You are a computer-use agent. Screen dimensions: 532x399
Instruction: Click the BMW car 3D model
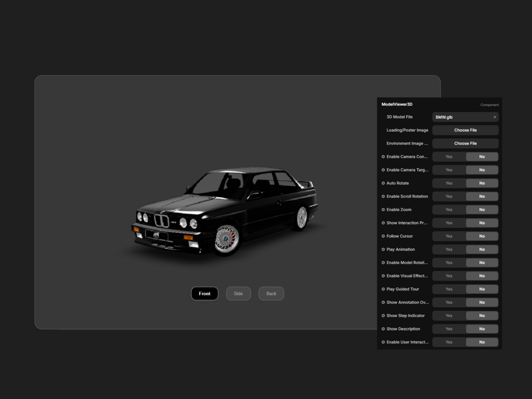[x=224, y=211]
